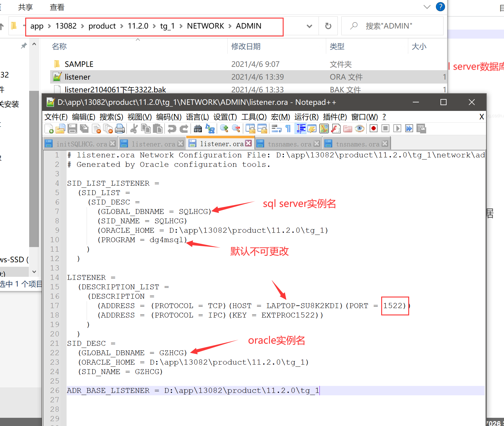Sort files by 修改日期 column
504x426 pixels.
[246, 46]
